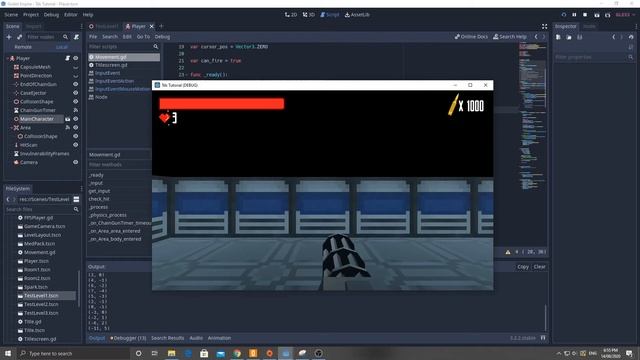Click Online Docs link
The width and height of the screenshot is (640, 360).
(471, 37)
